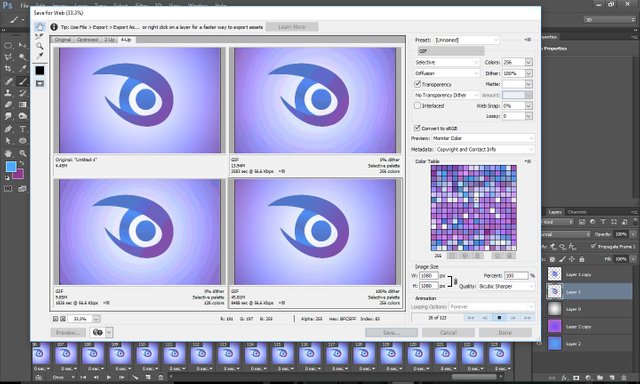Open the Web Snap dropdown arrow
This screenshot has height=384, width=640.
(x=529, y=106)
